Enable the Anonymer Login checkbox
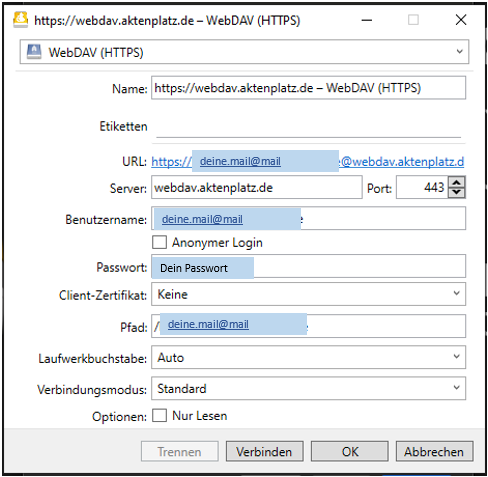Viewport: 488px width, 477px height. pos(159,242)
